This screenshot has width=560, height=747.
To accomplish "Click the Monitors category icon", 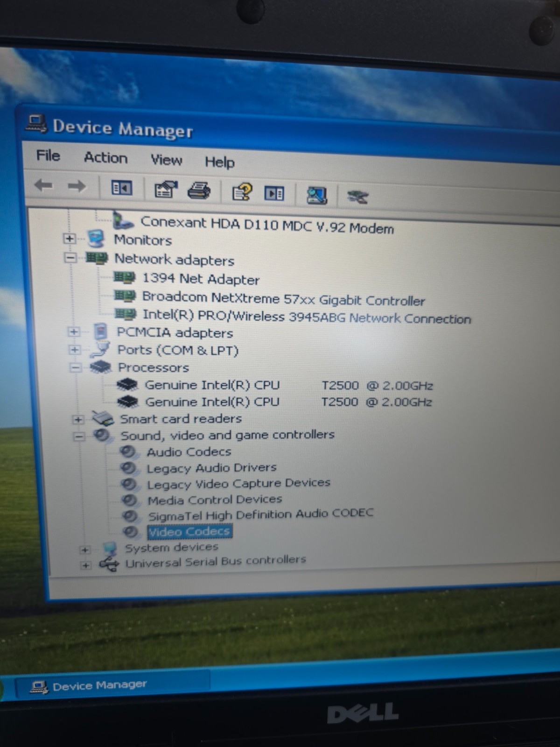I will coord(96,239).
